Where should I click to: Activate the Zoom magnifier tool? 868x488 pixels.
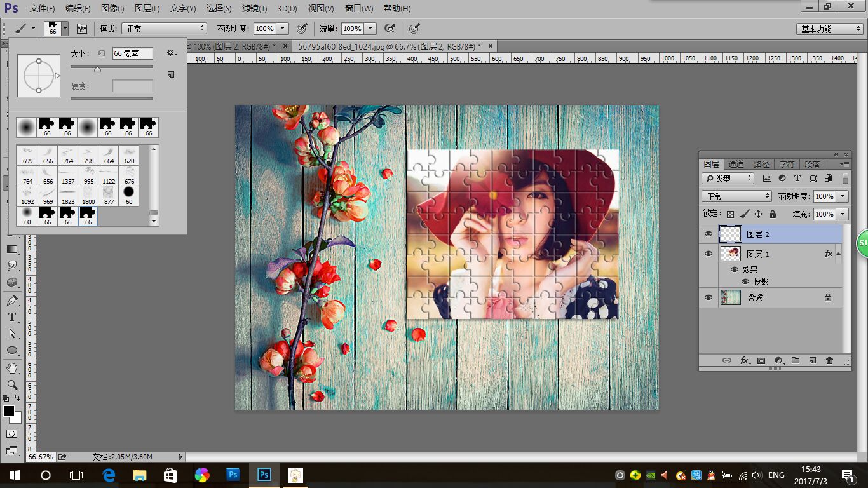tap(11, 384)
